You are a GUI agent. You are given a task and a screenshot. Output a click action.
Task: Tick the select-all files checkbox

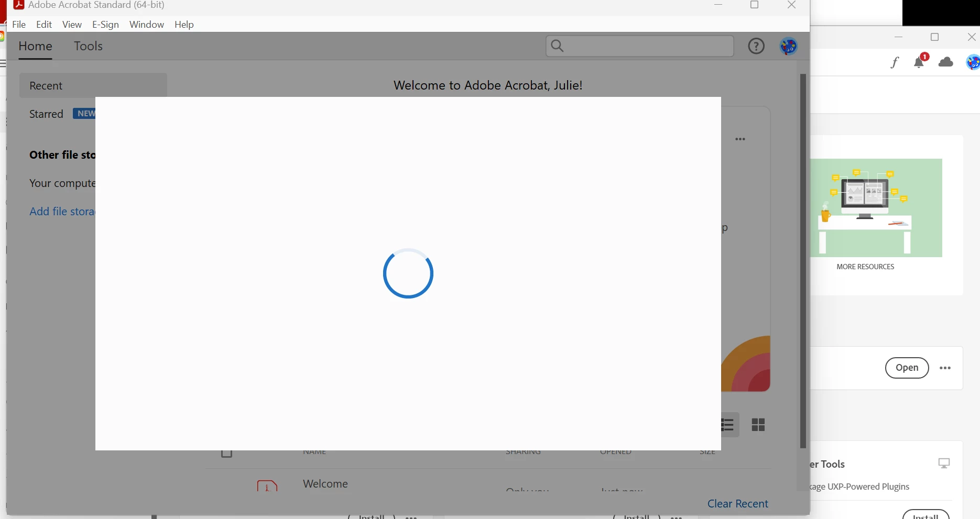[x=227, y=454]
